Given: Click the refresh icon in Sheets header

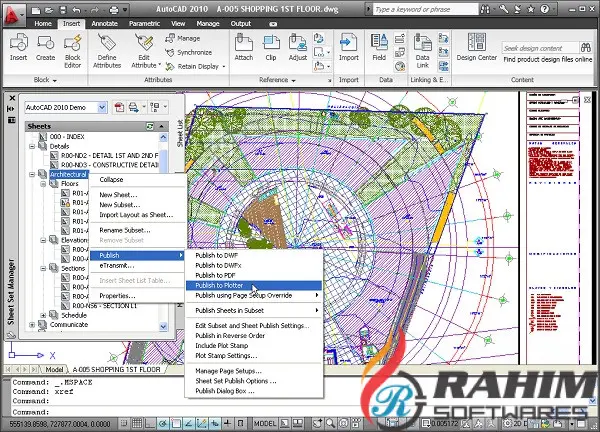Looking at the screenshot, I should [150, 126].
